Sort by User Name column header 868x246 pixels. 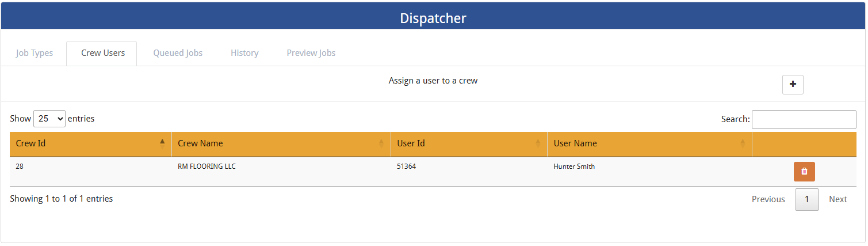point(649,143)
